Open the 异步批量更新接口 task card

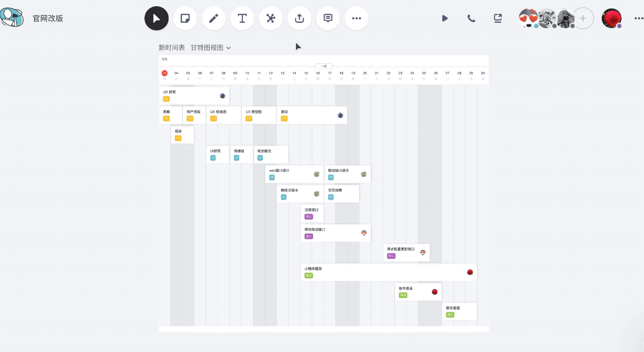(407, 252)
